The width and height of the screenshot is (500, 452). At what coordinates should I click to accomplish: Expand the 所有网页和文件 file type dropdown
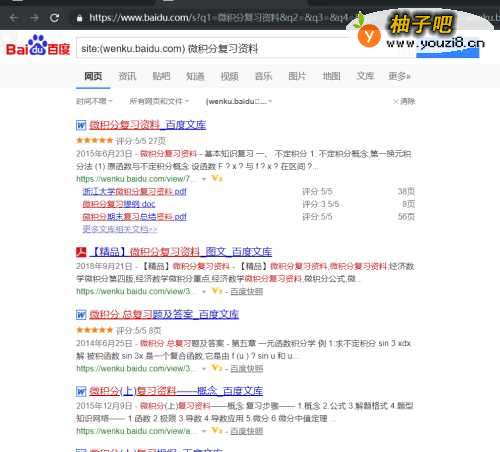click(x=159, y=101)
